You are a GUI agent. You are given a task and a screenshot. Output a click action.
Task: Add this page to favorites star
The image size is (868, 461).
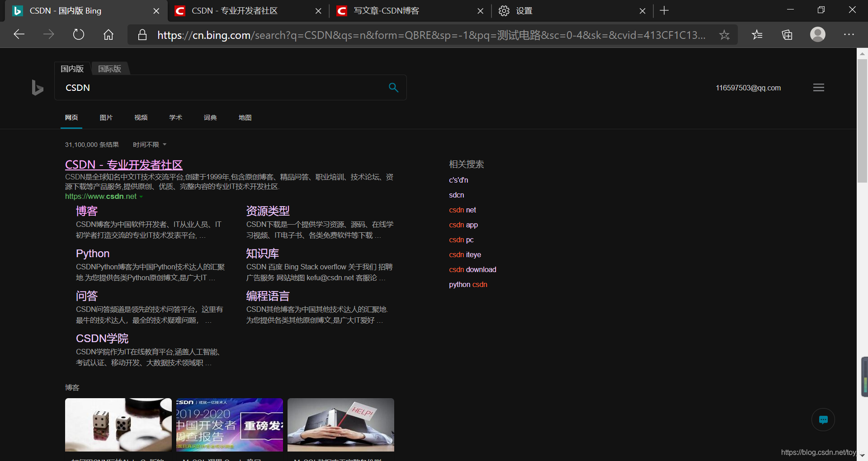click(x=724, y=35)
